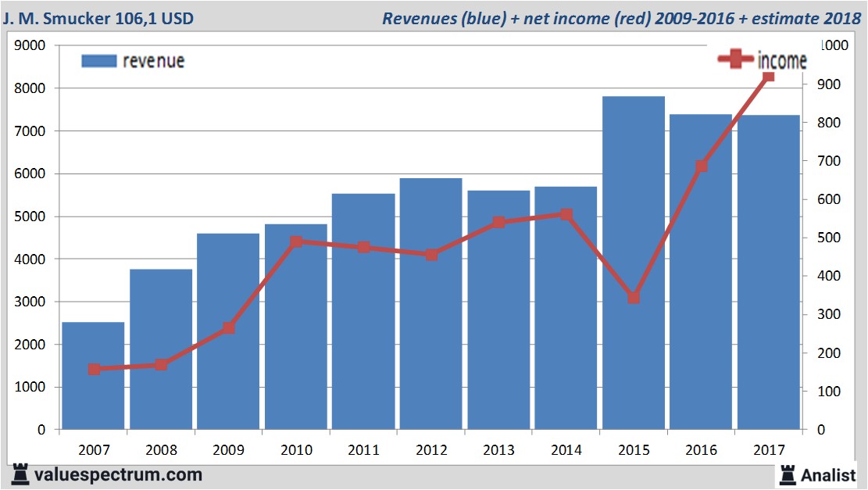The image size is (868, 490).
Task: Click the blue revenue legend swatch
Action: [x=99, y=61]
